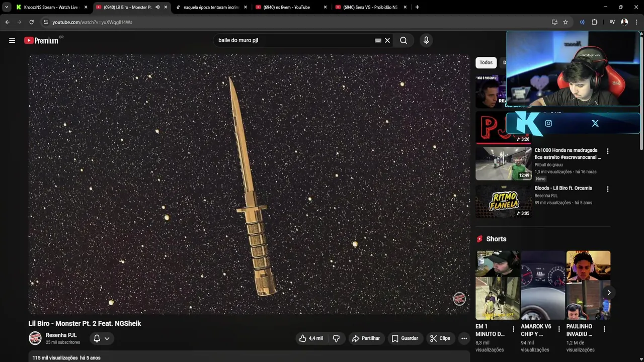Click the site info icon in address bar
The height and width of the screenshot is (362, 644).
[x=46, y=22]
